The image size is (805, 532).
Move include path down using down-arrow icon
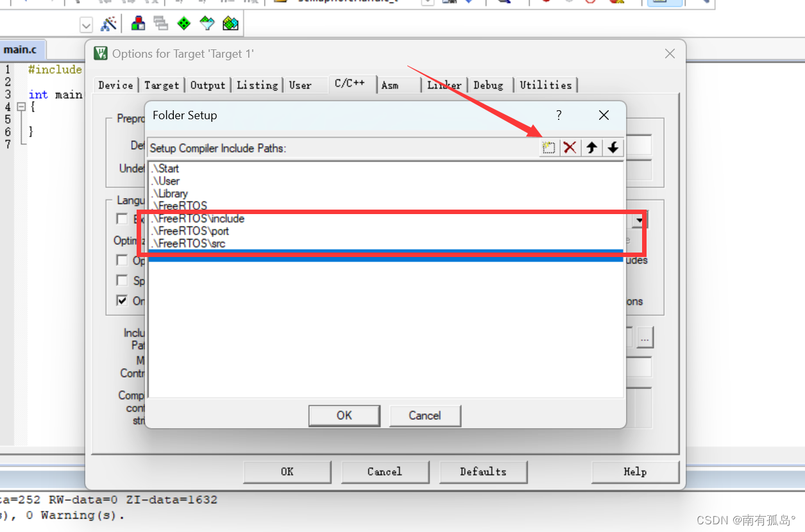613,147
